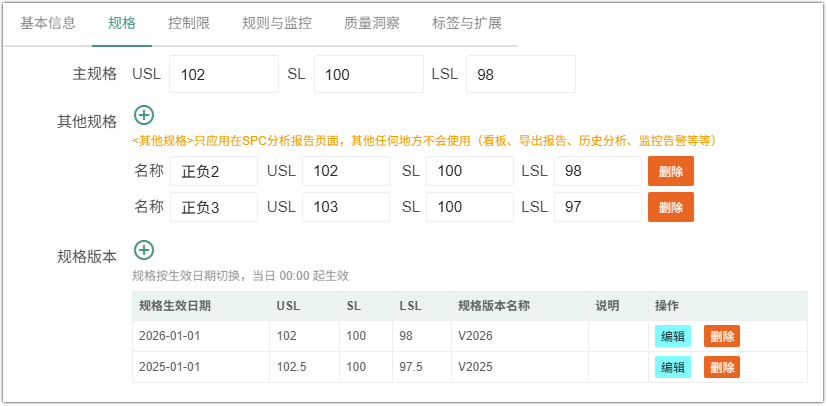Edit the V2026 specification version
The width and height of the screenshot is (827, 406).
click(673, 336)
